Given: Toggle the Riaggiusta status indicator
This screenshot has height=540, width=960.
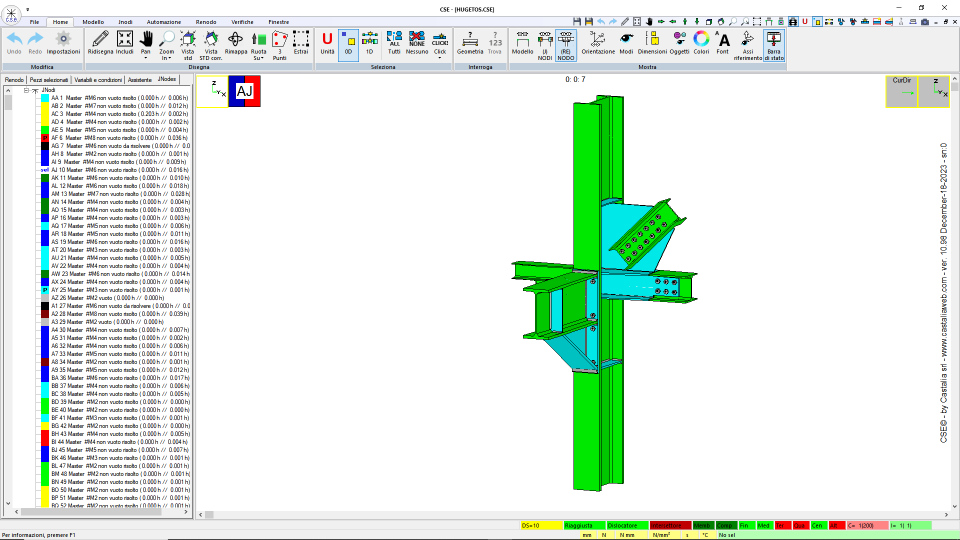Looking at the screenshot, I should [x=584, y=525].
